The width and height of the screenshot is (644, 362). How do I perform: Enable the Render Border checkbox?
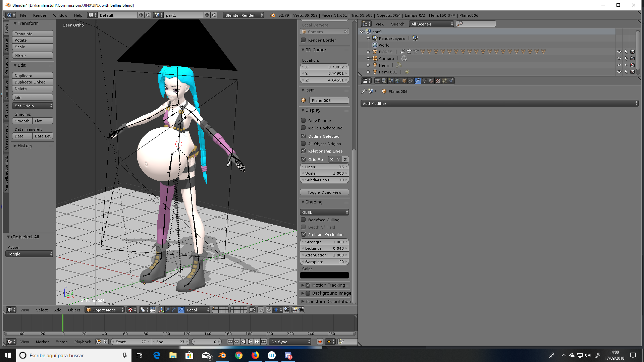(303, 40)
